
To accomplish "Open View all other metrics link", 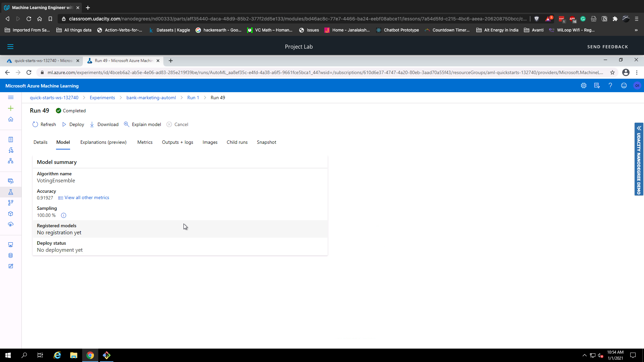I will pyautogui.click(x=87, y=198).
